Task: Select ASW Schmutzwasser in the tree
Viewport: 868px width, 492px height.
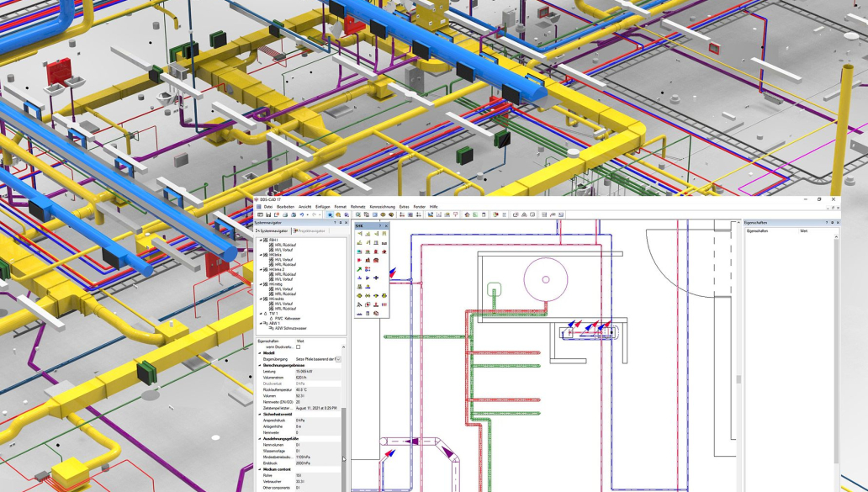Action: [291, 328]
